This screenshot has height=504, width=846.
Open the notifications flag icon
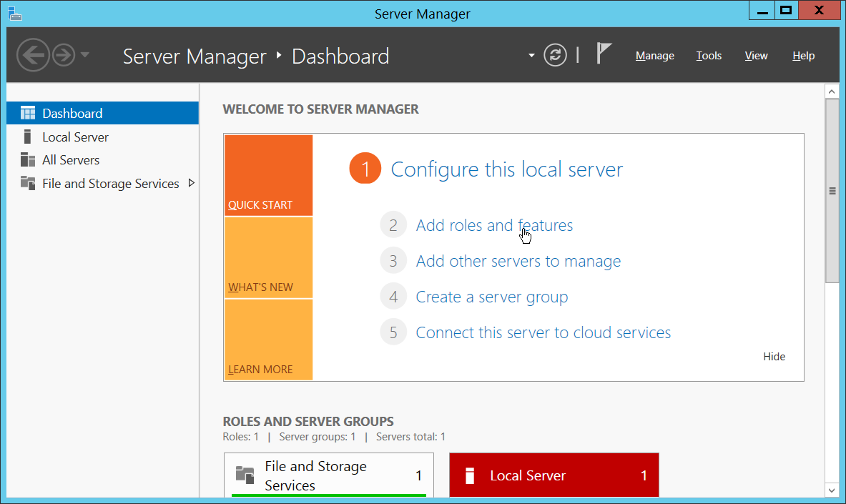[604, 54]
